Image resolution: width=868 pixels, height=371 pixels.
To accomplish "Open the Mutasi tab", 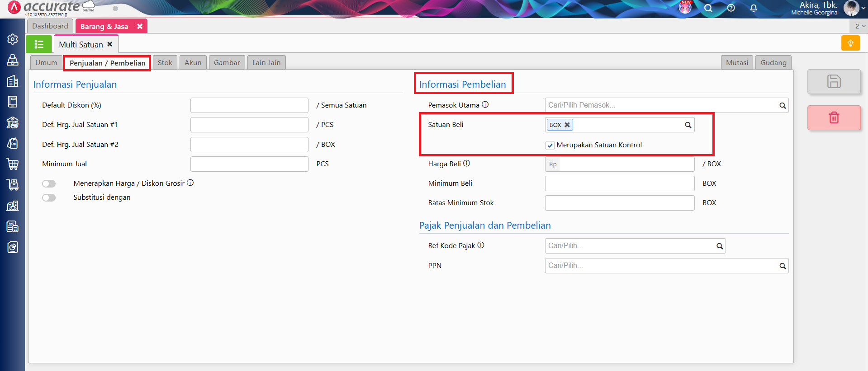I will coord(737,63).
